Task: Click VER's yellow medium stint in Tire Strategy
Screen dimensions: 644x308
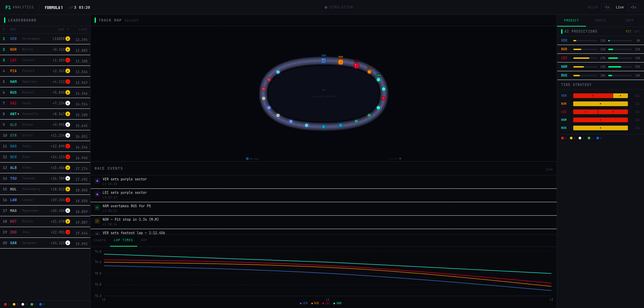Action: point(621,96)
